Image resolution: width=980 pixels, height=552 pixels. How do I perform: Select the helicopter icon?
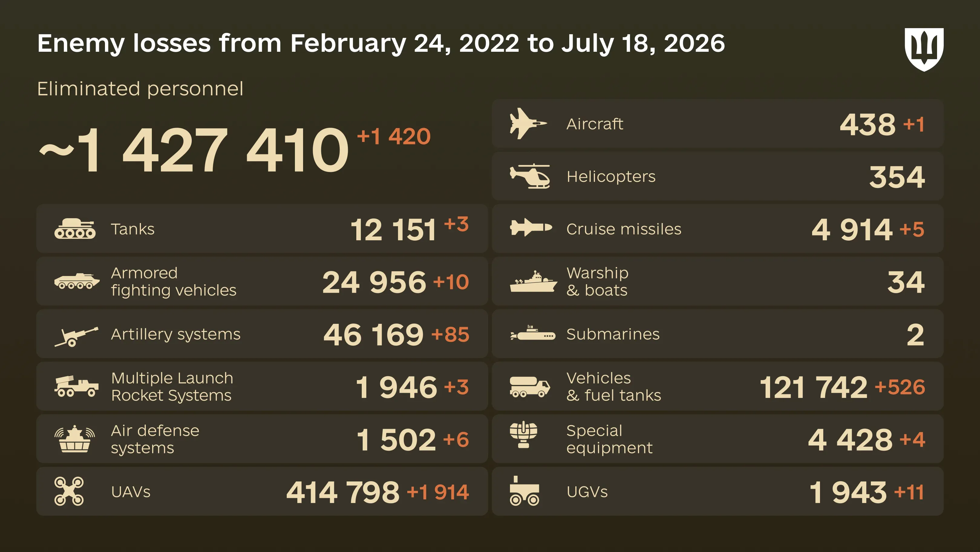pos(530,176)
